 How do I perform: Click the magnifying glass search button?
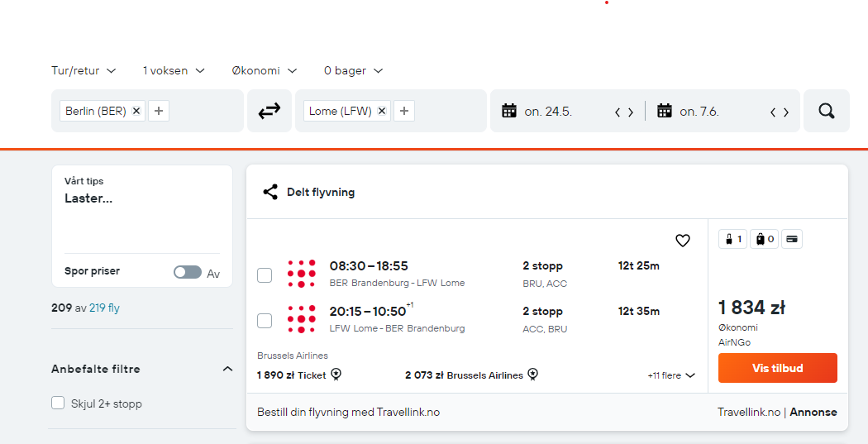coord(827,112)
